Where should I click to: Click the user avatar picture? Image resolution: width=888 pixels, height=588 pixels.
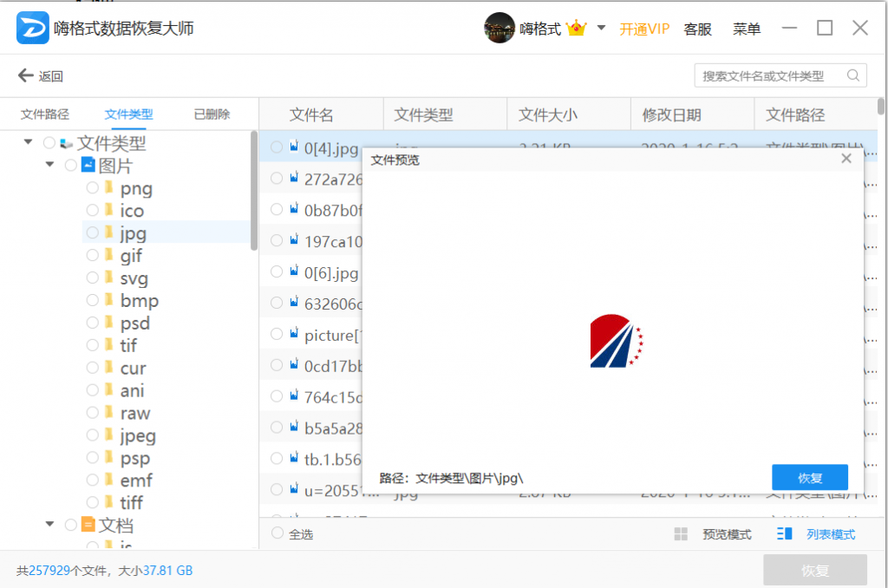499,28
